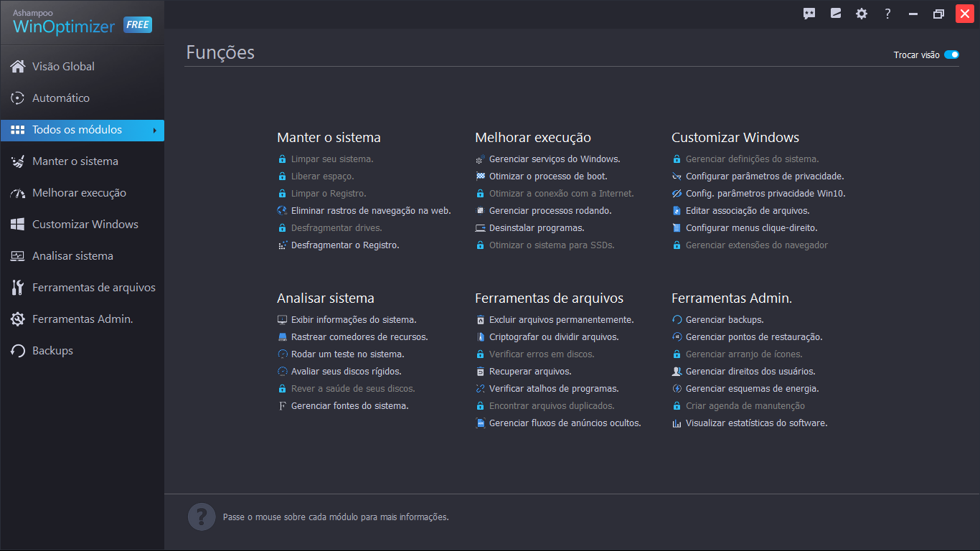Toggle the Trocar visão switch
This screenshot has width=980, height=551.
point(951,55)
